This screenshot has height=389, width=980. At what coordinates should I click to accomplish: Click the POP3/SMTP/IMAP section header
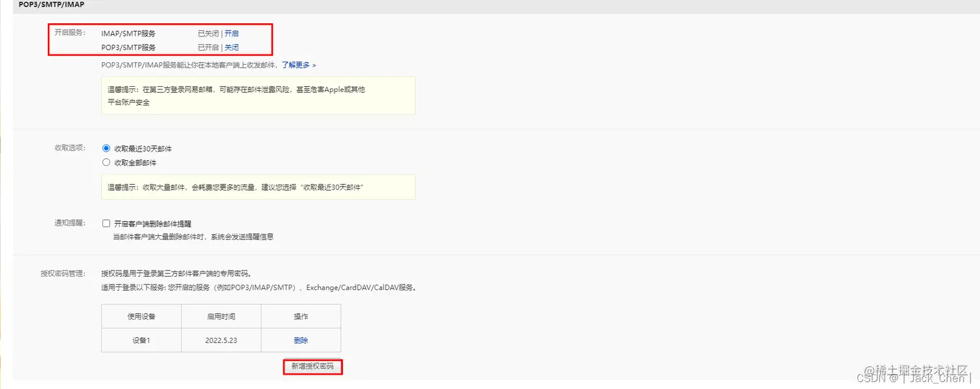pyautogui.click(x=51, y=5)
